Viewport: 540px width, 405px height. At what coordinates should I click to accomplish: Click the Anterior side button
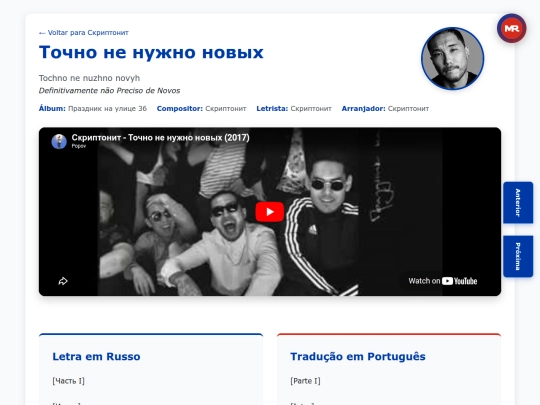(x=518, y=202)
